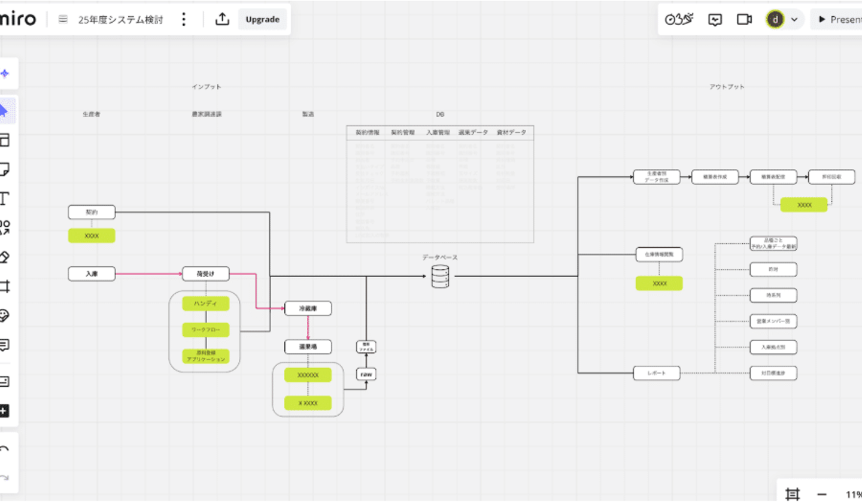This screenshot has height=504, width=862.
Task: Open the main hamburger menu
Action: 63,19
